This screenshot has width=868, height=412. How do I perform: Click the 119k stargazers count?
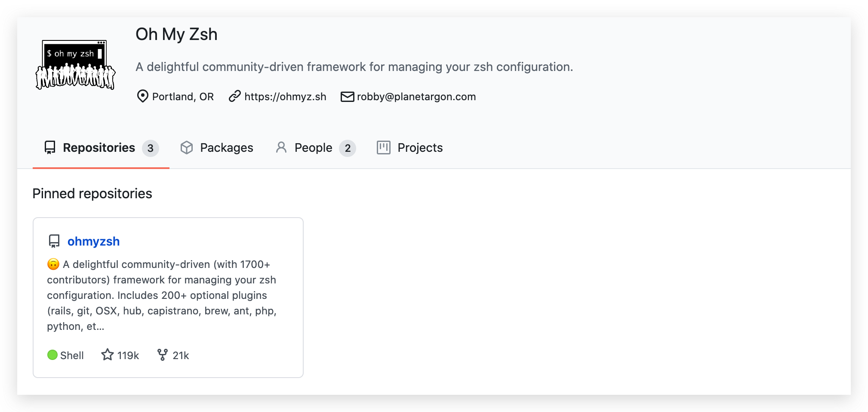[x=128, y=356]
